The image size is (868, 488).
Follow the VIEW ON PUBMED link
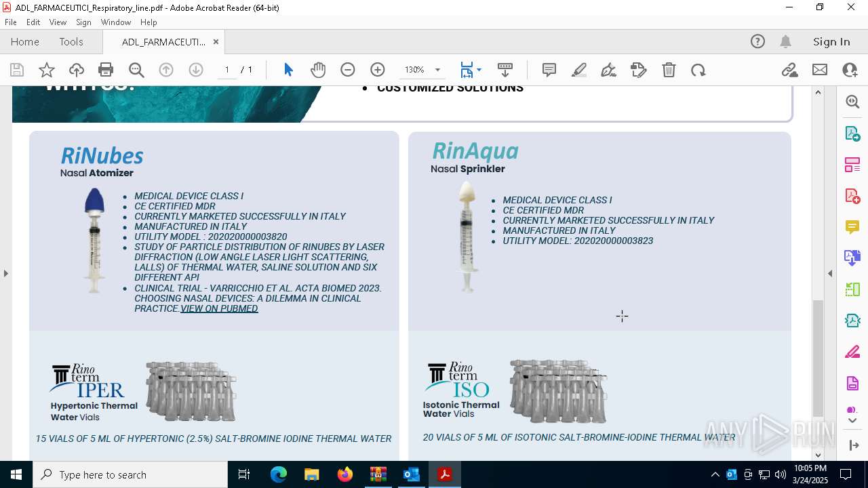pos(219,308)
